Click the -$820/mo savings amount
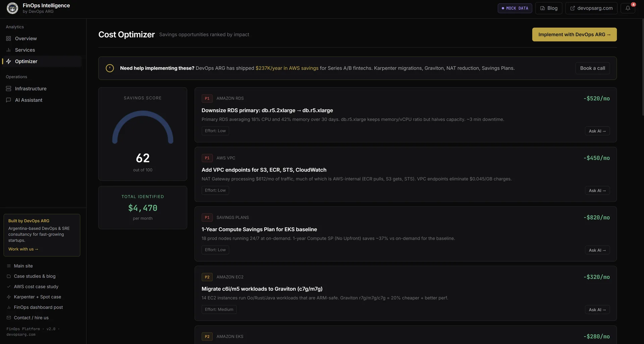 pyautogui.click(x=597, y=218)
